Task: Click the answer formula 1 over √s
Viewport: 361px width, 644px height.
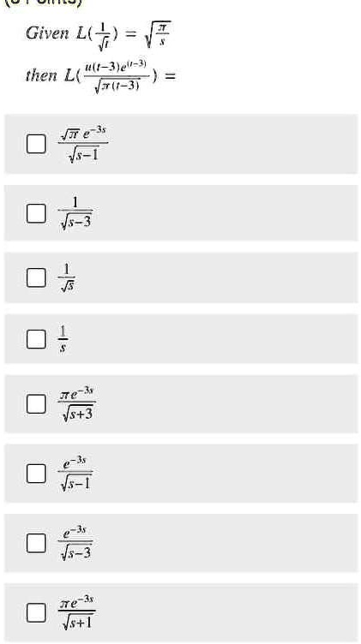Action: tap(67, 278)
